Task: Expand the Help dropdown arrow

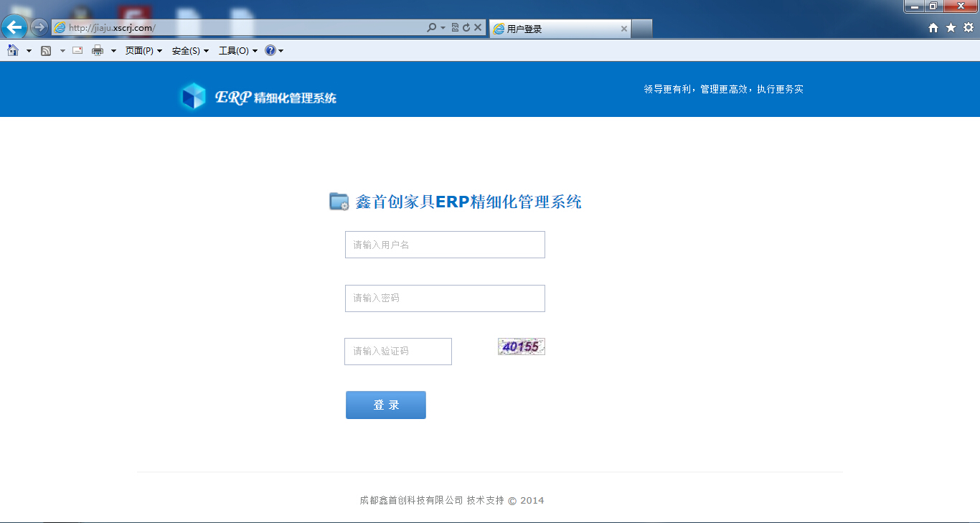Action: point(281,51)
